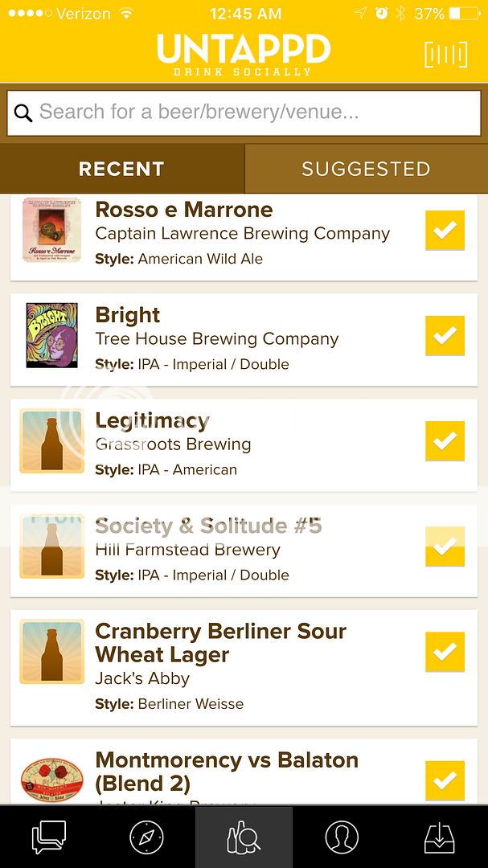Toggle Rosso e Marrone checkmark

pyautogui.click(x=445, y=231)
